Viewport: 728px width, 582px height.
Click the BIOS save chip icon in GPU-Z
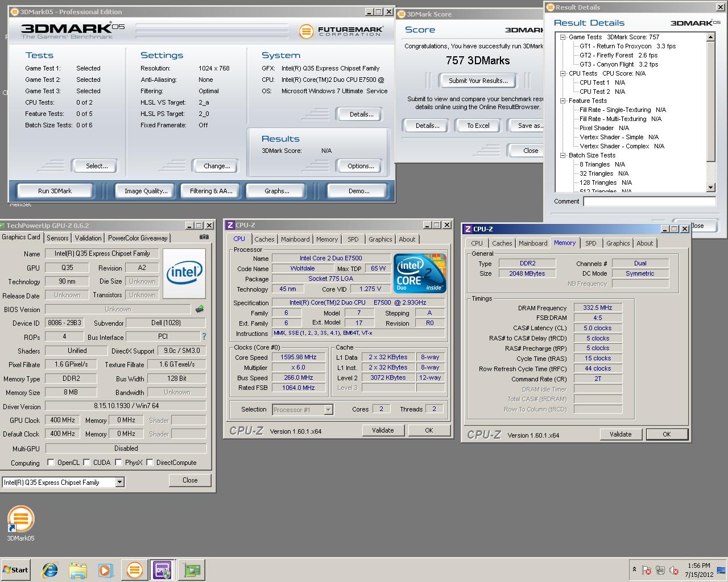tap(200, 309)
